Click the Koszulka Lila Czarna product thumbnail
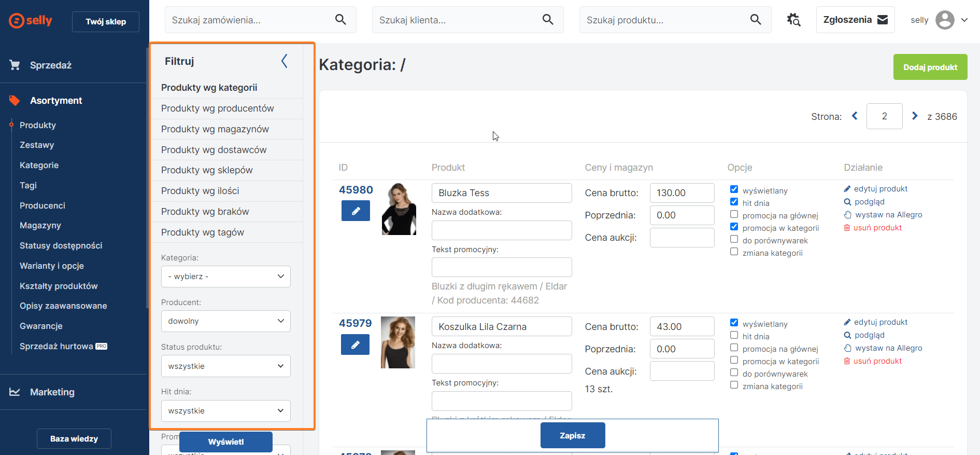The height and width of the screenshot is (455, 980). [x=397, y=342]
